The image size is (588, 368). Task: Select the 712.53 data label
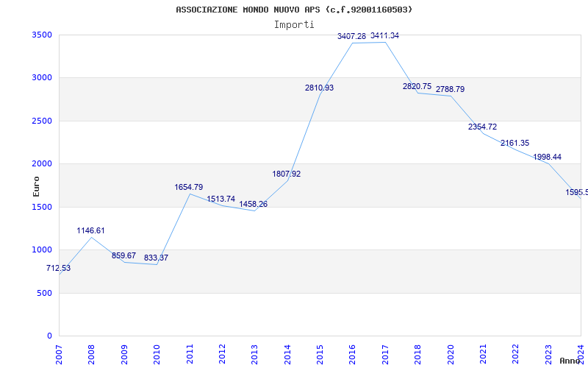pos(59,268)
